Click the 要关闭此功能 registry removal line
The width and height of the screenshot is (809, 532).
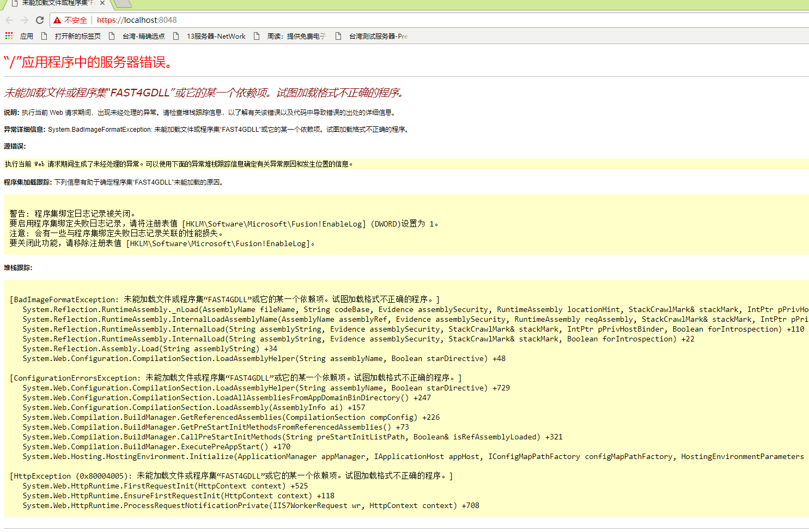tap(162, 243)
